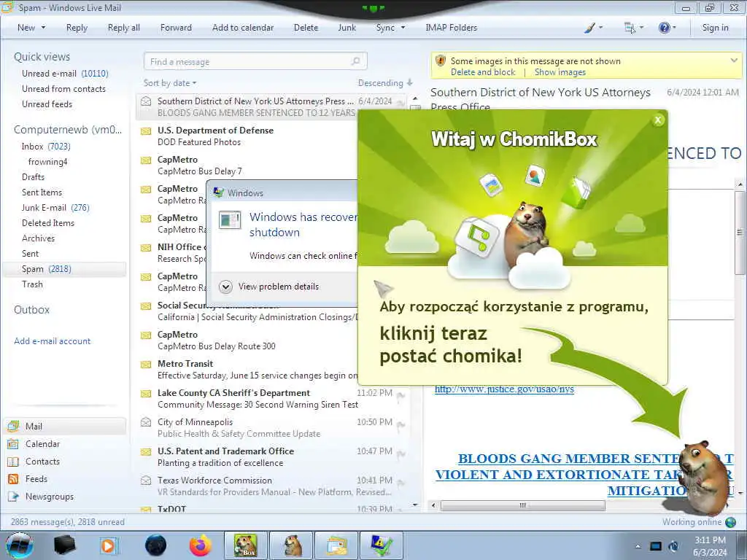Click the envelope icon of Metro Transit message
The height and width of the screenshot is (560, 747).
click(146, 365)
